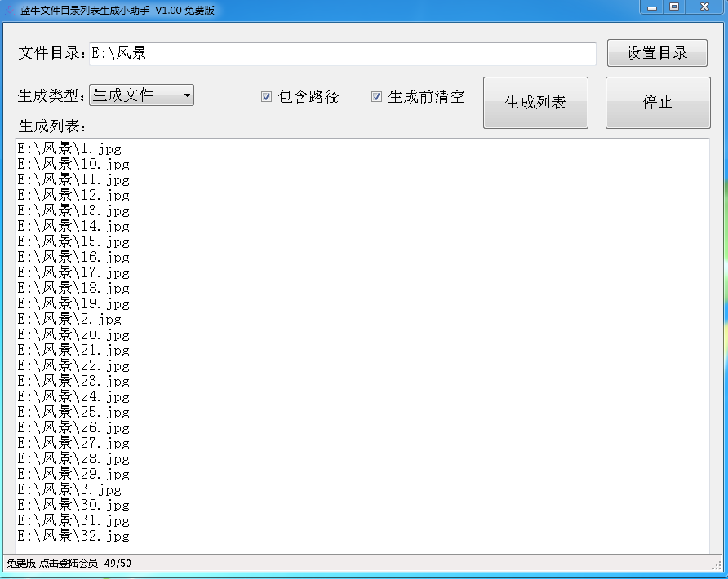This screenshot has height=579, width=728.
Task: Click the list entry E:\风景\10.jpg
Action: (73, 164)
